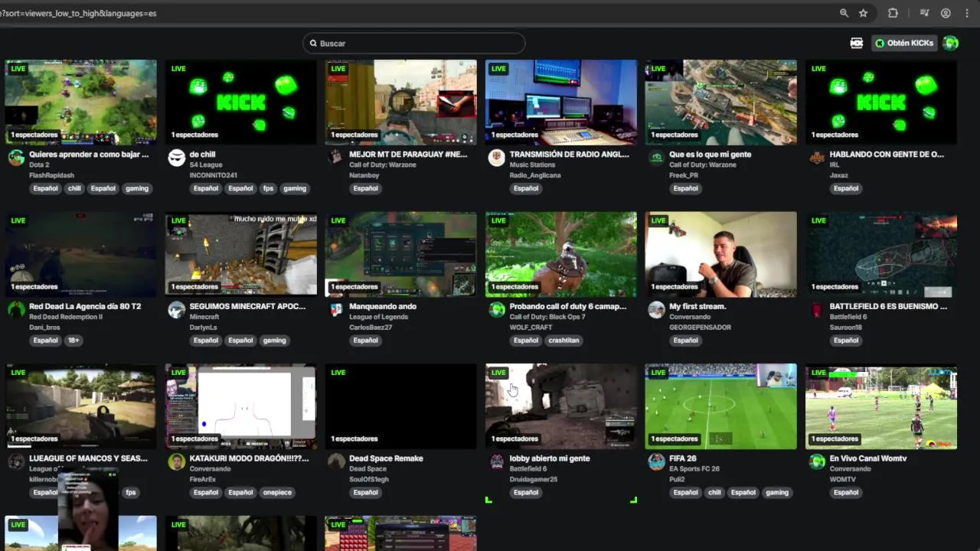
Task: Open Natanboy channel avatar
Action: click(x=335, y=158)
